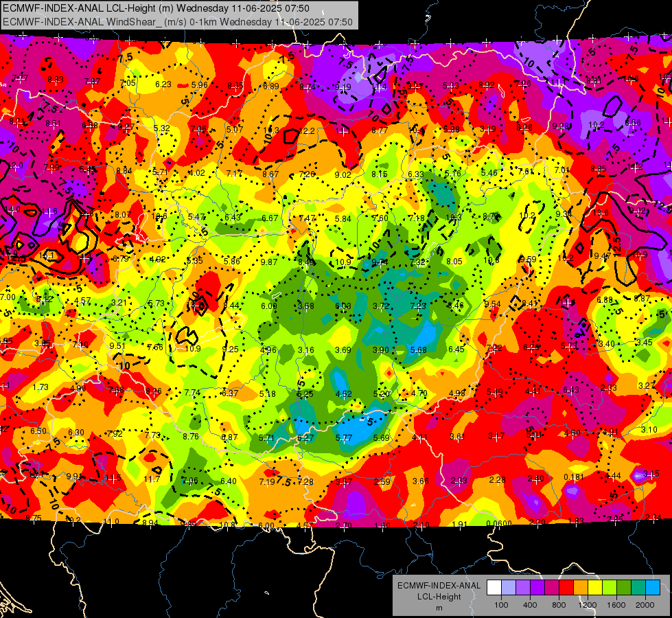Click the grid value 4.52
672x618 pixels.
click(344, 394)
